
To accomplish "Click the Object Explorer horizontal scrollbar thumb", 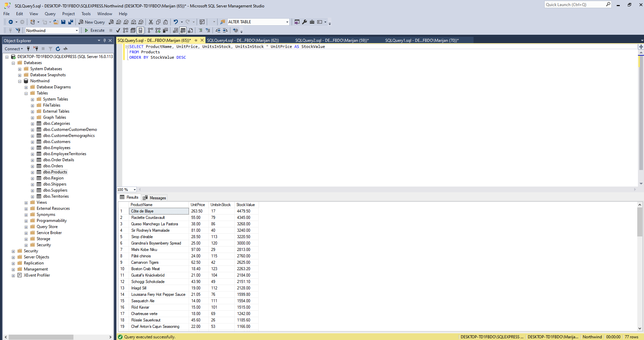I will [41, 337].
